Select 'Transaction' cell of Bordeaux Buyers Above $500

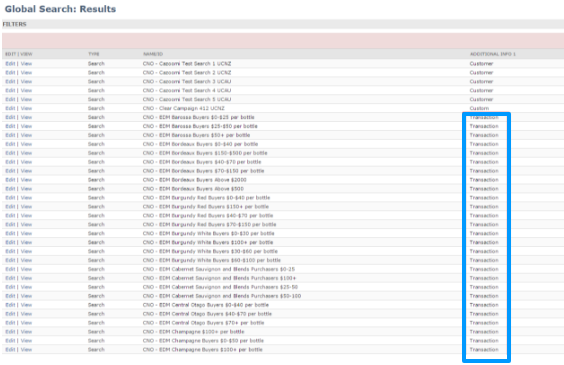[x=484, y=189]
